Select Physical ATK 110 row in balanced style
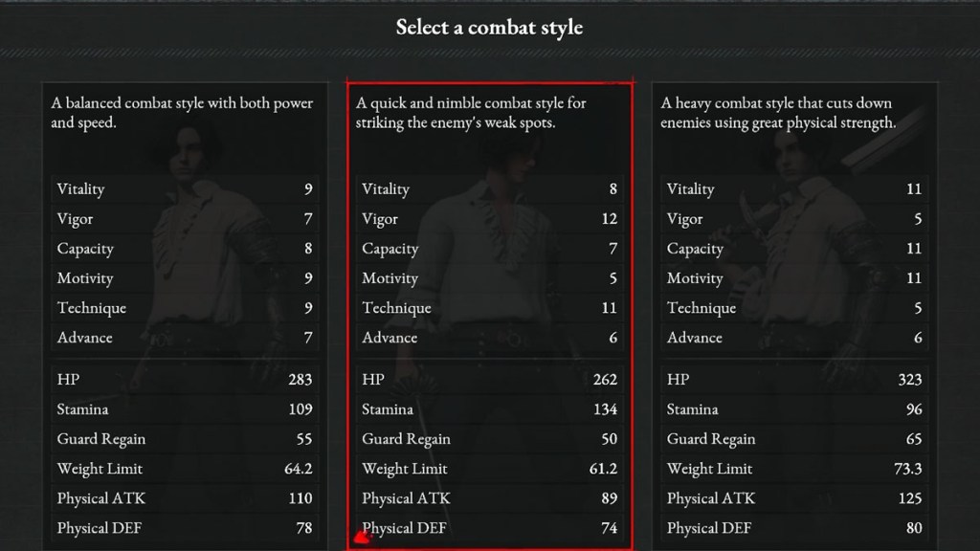The height and width of the screenshot is (551, 980). tap(184, 498)
